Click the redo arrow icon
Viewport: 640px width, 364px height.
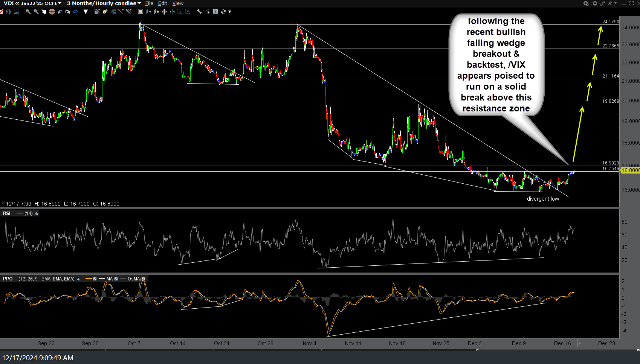(68, 12)
